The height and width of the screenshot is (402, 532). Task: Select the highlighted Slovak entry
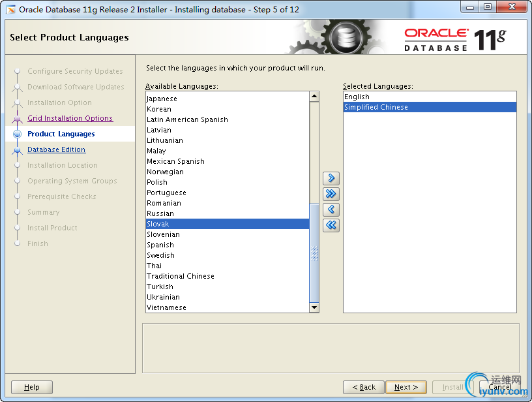228,224
